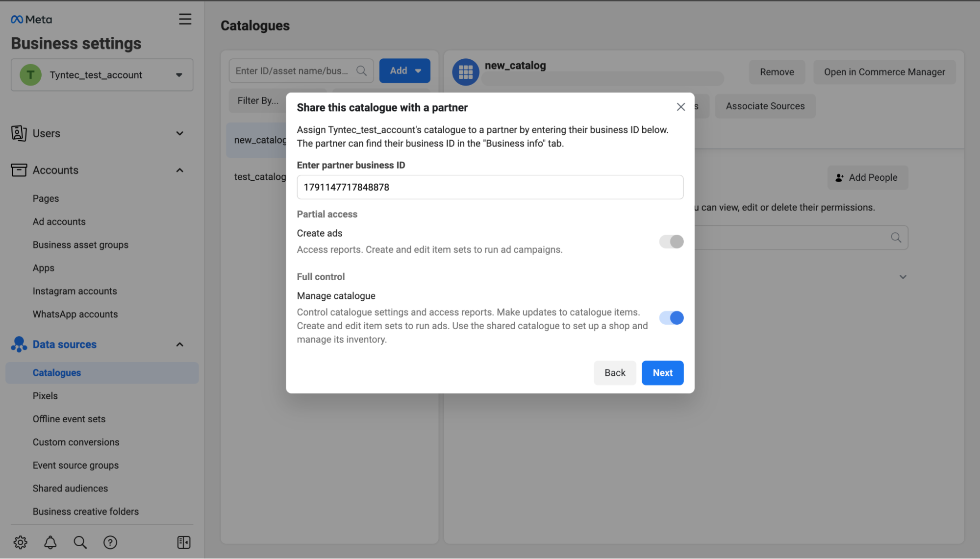Open notifications bell icon

[50, 542]
